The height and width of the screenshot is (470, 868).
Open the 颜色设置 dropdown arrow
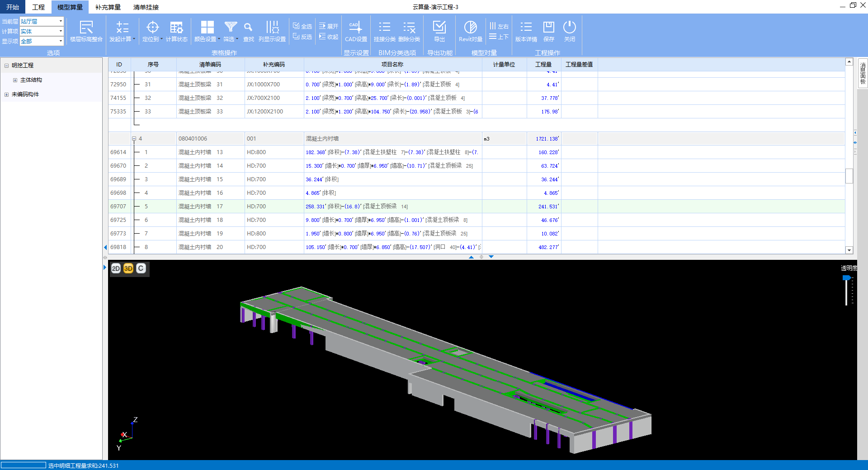tap(219, 39)
